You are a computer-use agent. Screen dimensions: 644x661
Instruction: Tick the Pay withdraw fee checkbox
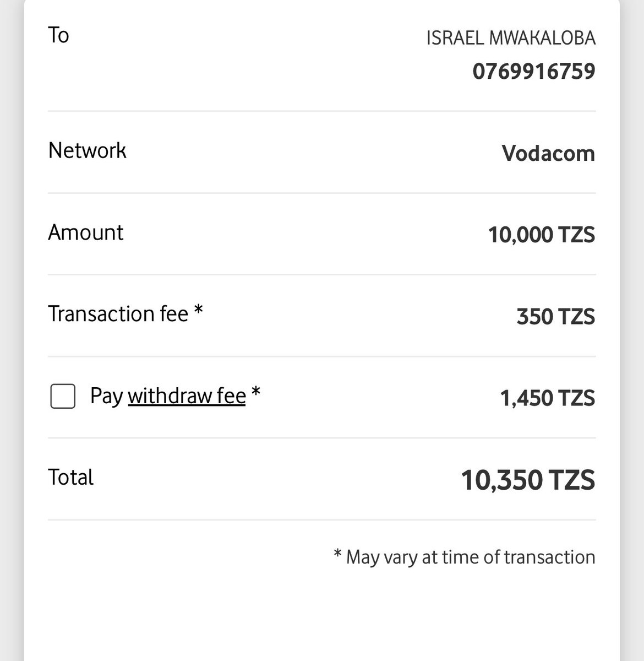pos(63,396)
